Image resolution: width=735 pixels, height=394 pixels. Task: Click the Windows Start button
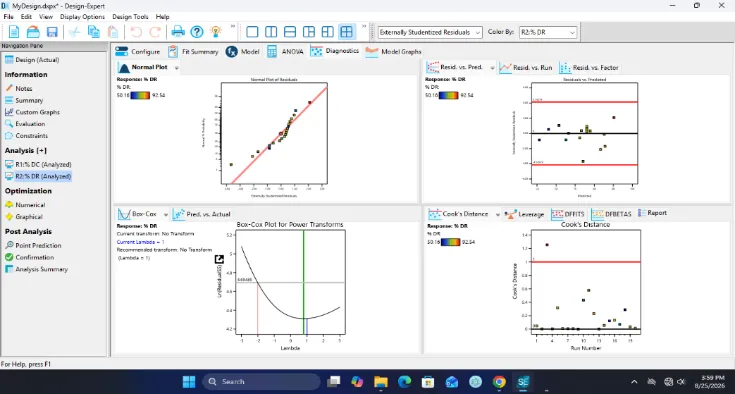click(x=189, y=382)
